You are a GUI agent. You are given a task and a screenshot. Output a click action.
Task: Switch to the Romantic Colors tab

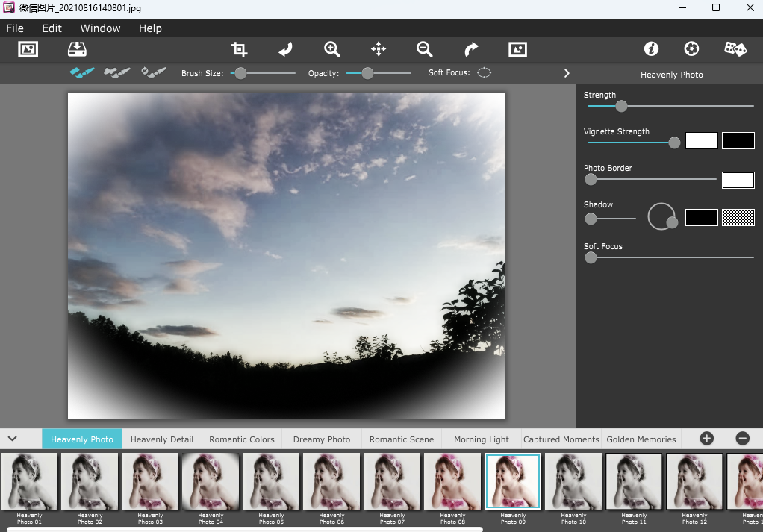point(242,439)
